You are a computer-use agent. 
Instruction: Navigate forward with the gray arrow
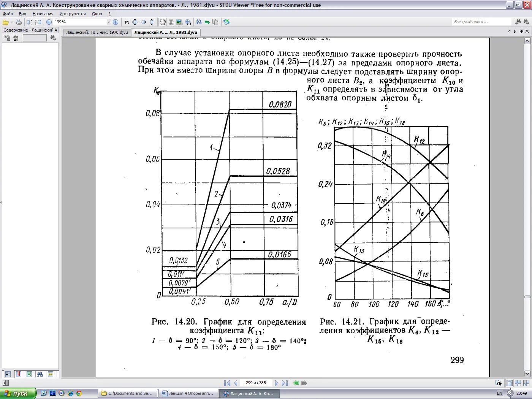coord(304,383)
